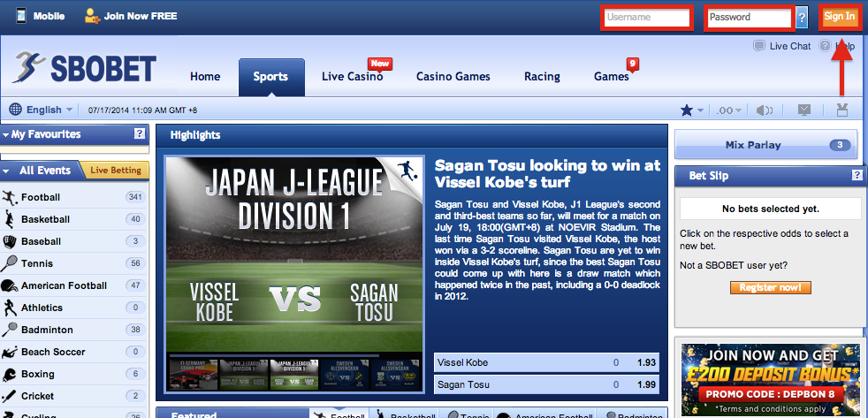
Task: Collapse the All Events section
Action: [x=7, y=171]
